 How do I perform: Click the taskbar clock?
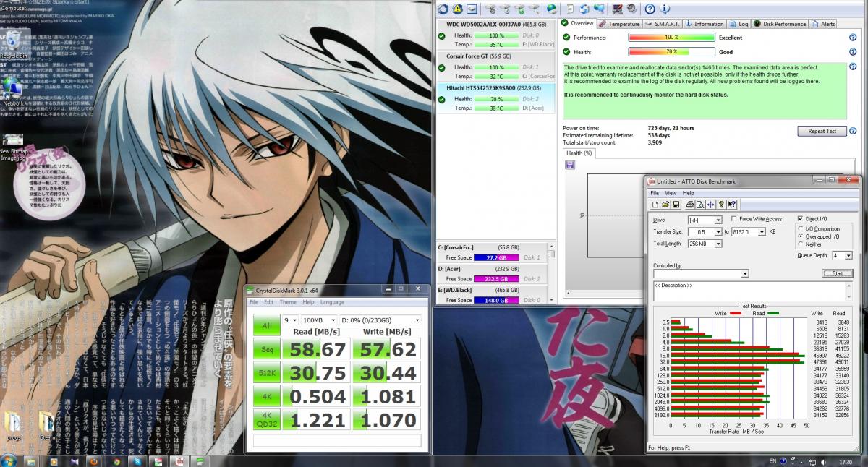pos(845,460)
